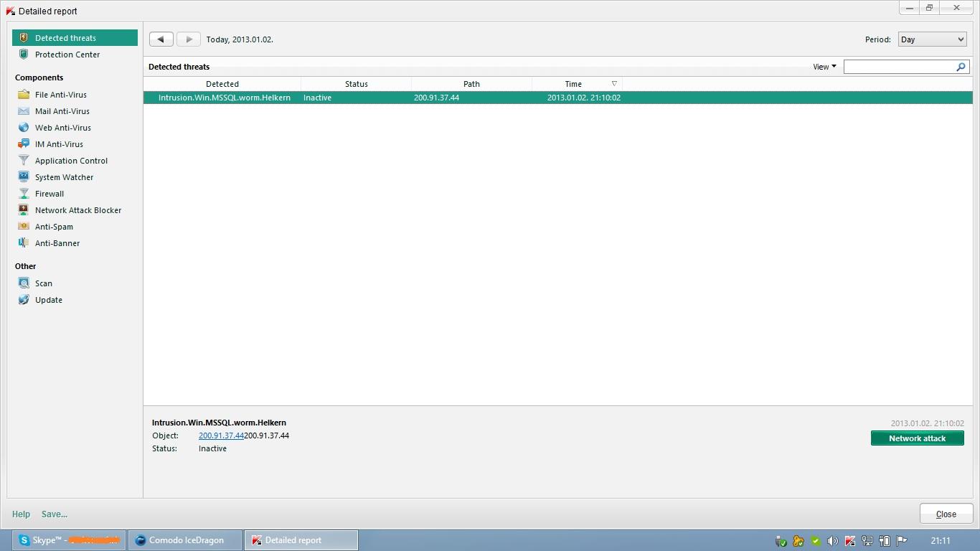This screenshot has height=551, width=980.
Task: Click Inactive status cell in threat row
Action: pyautogui.click(x=317, y=98)
